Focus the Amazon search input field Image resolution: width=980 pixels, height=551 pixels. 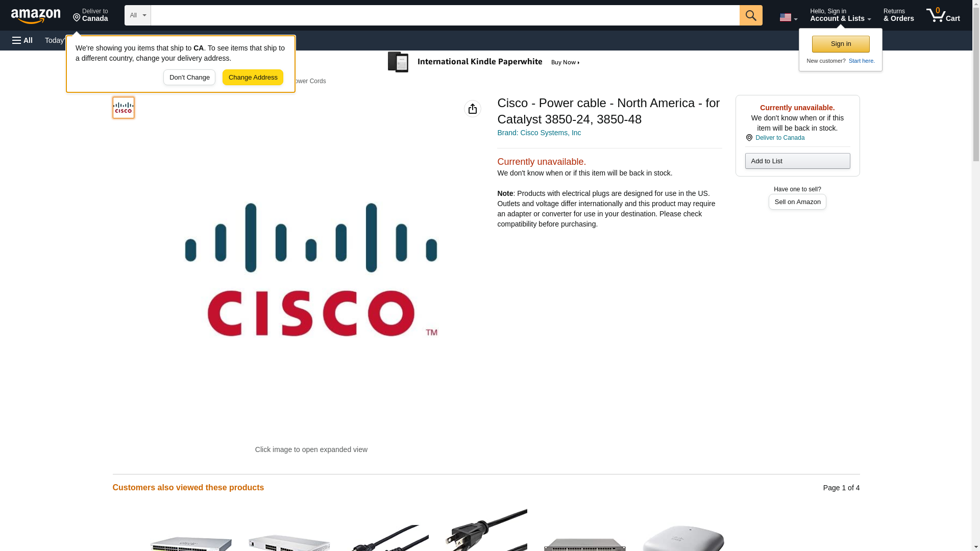click(x=445, y=15)
